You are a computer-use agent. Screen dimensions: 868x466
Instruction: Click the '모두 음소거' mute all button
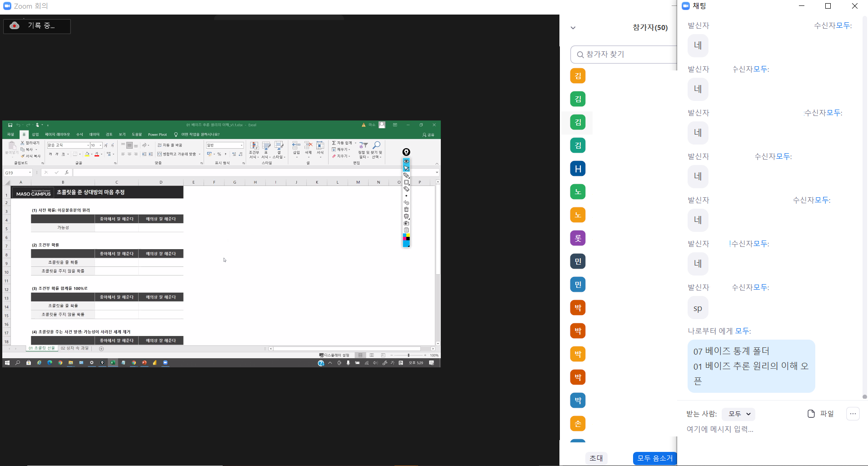click(654, 458)
